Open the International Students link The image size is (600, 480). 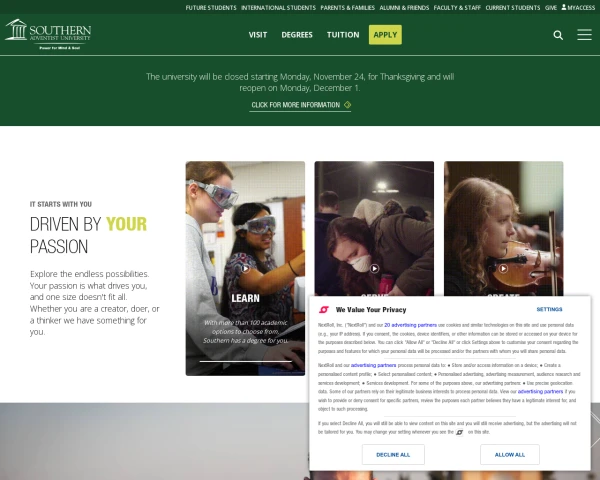point(278,8)
